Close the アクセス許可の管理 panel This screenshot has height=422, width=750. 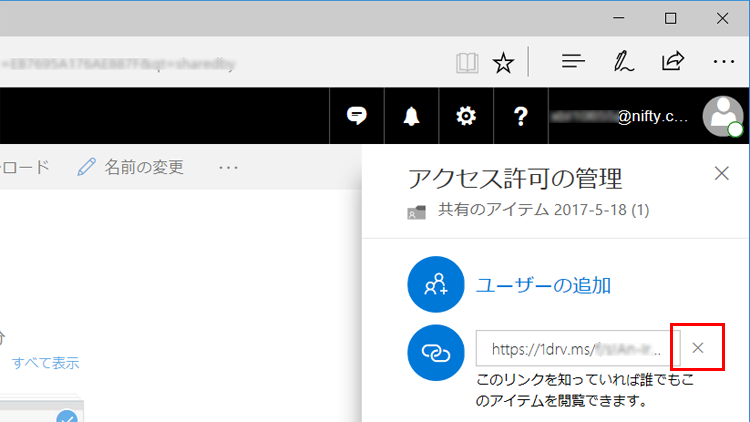coord(721,173)
